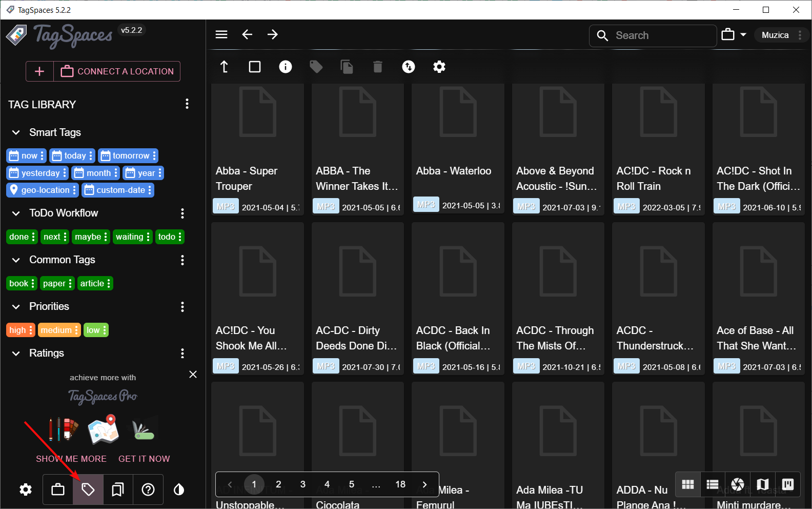This screenshot has width=812, height=509.
Task: Collapse the ToDo Workflow group
Action: pyautogui.click(x=16, y=213)
